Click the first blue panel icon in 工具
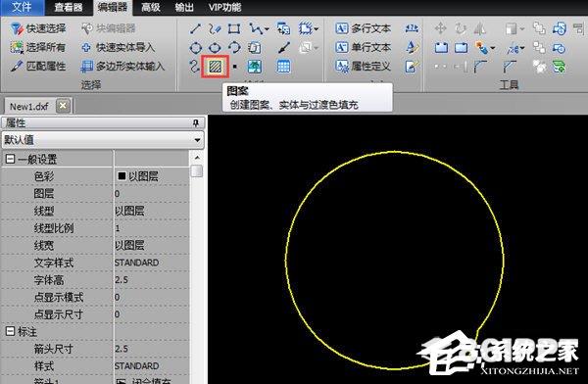Image resolution: width=588 pixels, height=384 pixels. (x=441, y=48)
